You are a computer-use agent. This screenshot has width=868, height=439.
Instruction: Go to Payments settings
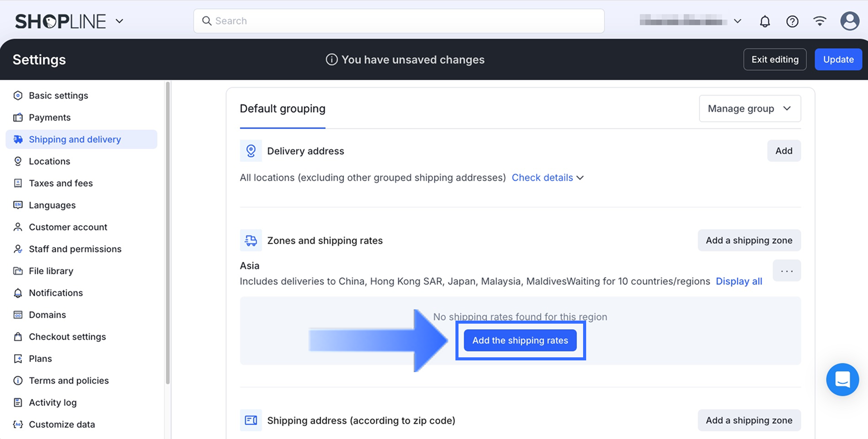(50, 117)
